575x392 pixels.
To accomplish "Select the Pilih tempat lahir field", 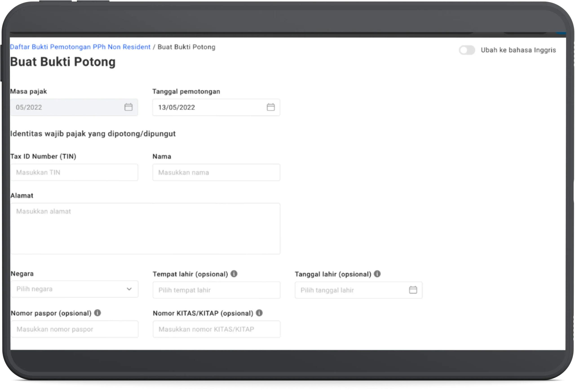I will point(216,290).
